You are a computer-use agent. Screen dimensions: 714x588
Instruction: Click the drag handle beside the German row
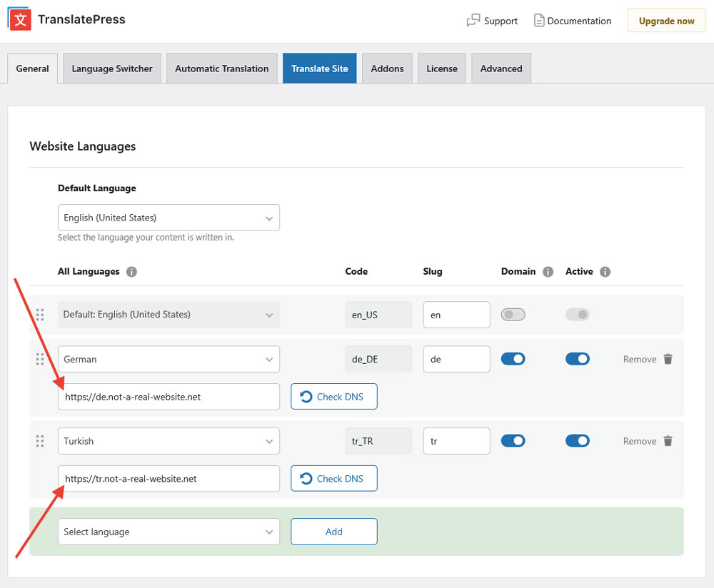[41, 359]
